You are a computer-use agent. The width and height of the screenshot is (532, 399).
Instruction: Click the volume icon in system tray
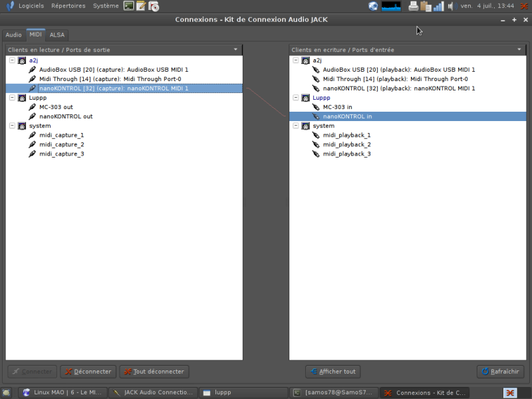(452, 6)
